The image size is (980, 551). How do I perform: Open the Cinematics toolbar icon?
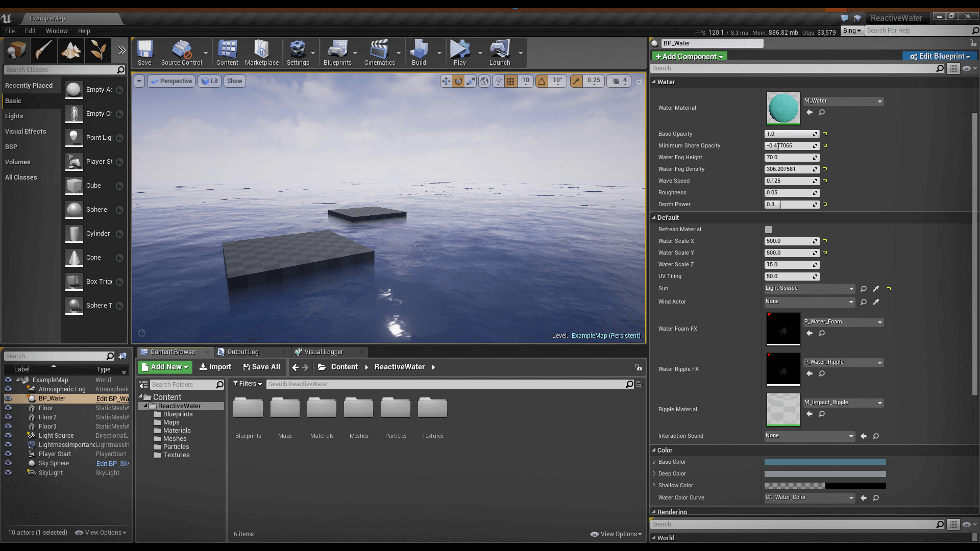point(379,52)
